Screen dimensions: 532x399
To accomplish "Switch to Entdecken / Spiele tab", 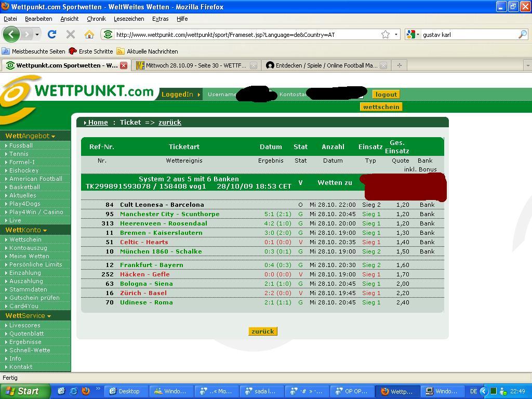I will pyautogui.click(x=326, y=65).
